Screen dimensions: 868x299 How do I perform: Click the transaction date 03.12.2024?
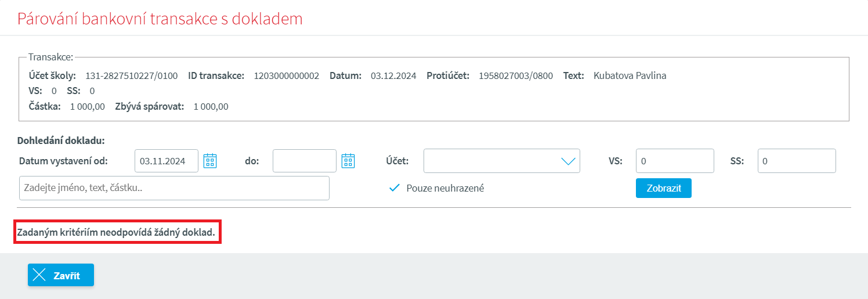pos(393,76)
